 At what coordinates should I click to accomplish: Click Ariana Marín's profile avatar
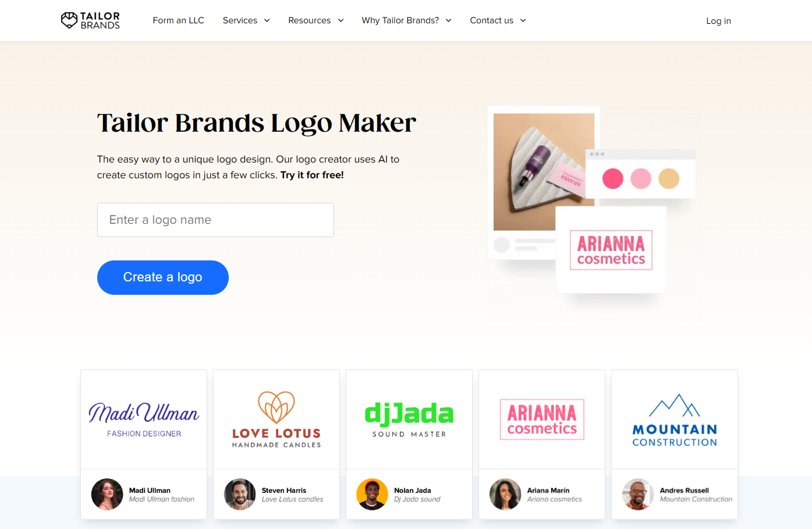coord(505,494)
